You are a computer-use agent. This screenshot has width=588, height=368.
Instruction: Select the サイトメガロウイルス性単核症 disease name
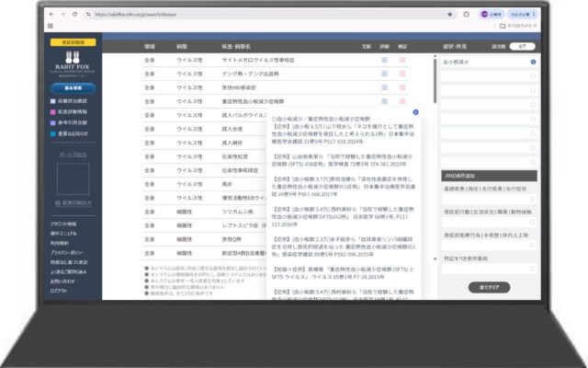258,60
